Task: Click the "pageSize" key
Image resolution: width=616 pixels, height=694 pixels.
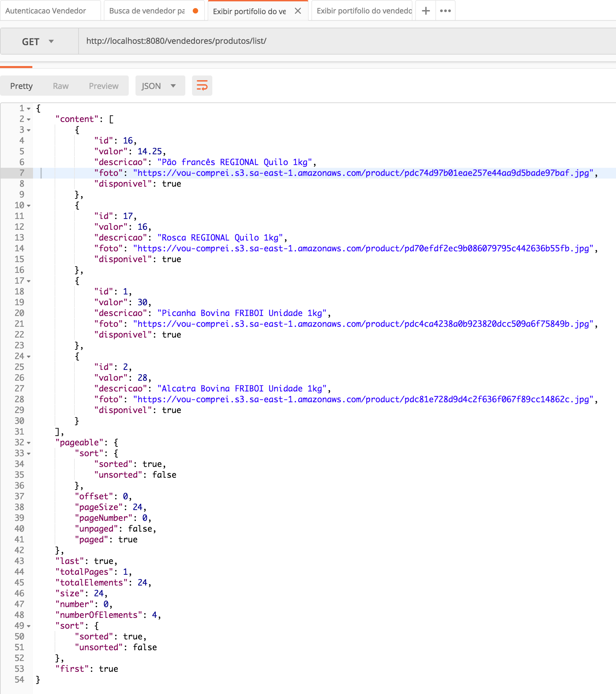Action: (99, 507)
